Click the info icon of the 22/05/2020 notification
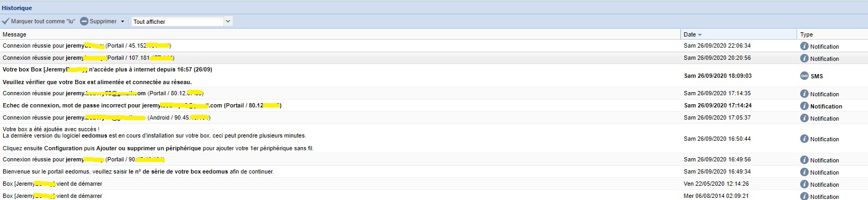Image resolution: width=868 pixels, height=200 pixels. click(804, 184)
